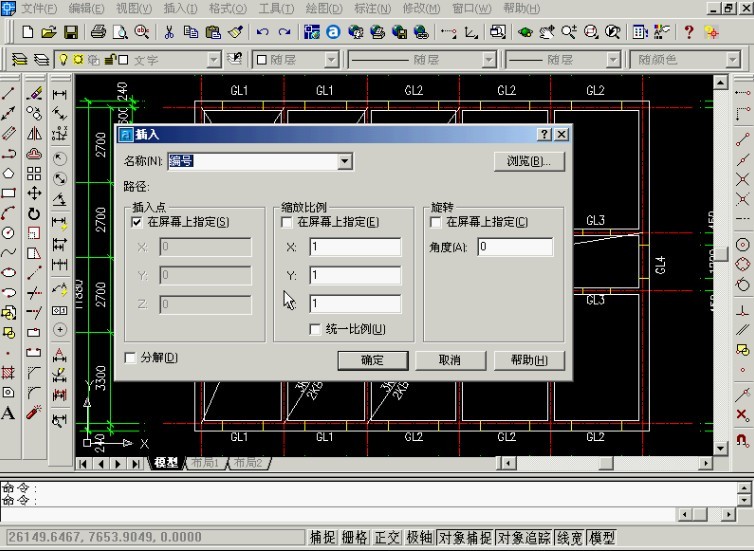Click the 浏览(B)... button
The image size is (754, 551).
click(x=529, y=161)
